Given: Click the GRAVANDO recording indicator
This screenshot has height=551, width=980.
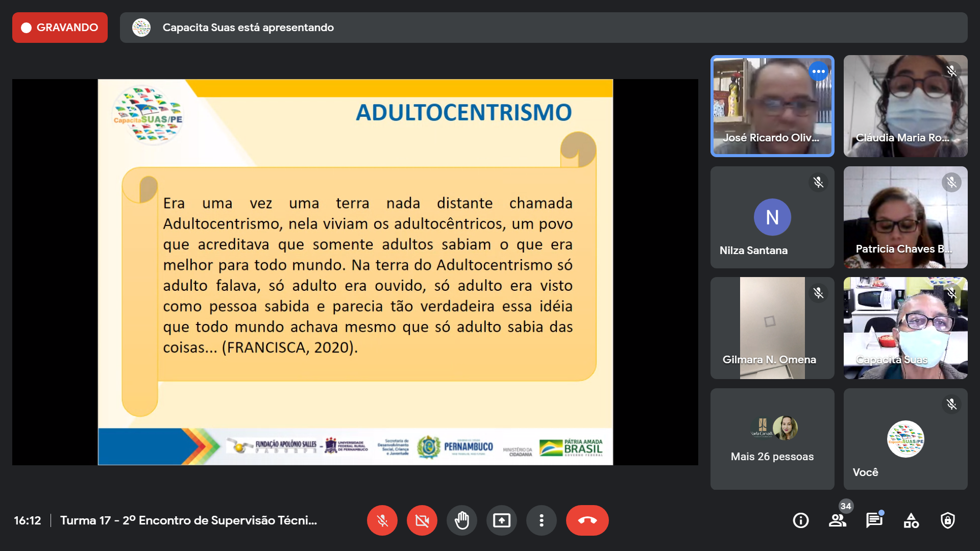Looking at the screenshot, I should (60, 28).
